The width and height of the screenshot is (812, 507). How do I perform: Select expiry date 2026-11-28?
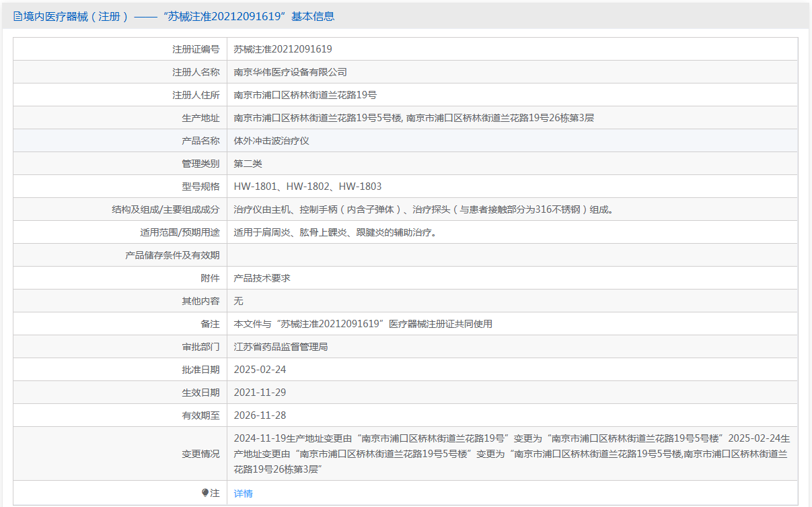coord(260,415)
